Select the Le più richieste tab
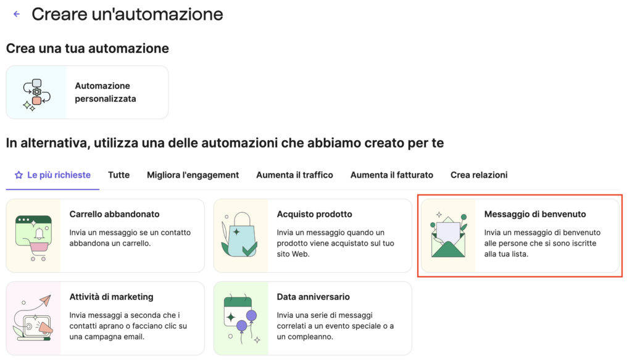This screenshot has height=364, width=632. click(x=52, y=175)
